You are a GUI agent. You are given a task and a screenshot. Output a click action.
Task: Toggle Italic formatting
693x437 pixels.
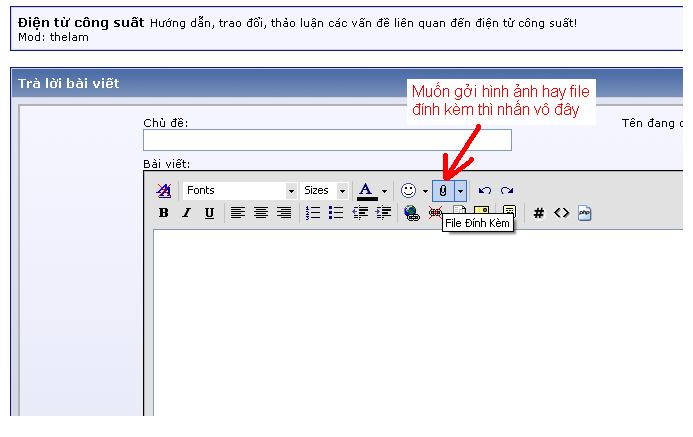tap(187, 213)
